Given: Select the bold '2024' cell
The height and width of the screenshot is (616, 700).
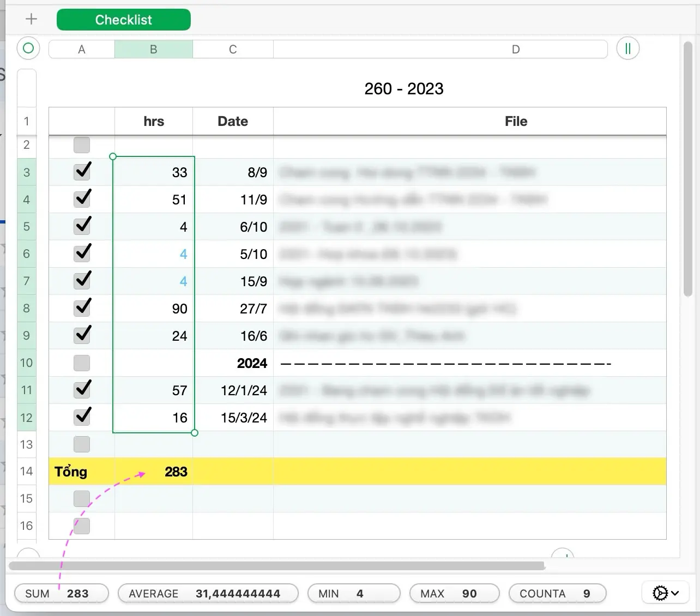Looking at the screenshot, I should [x=233, y=363].
